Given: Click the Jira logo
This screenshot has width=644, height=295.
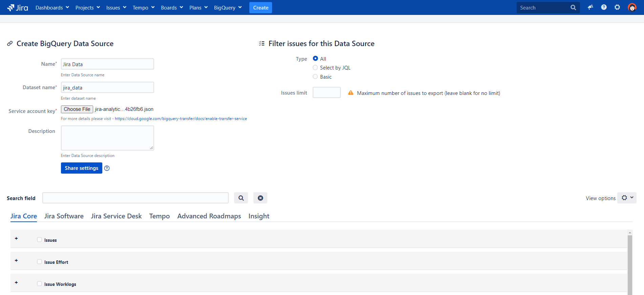Looking at the screenshot, I should [18, 7].
